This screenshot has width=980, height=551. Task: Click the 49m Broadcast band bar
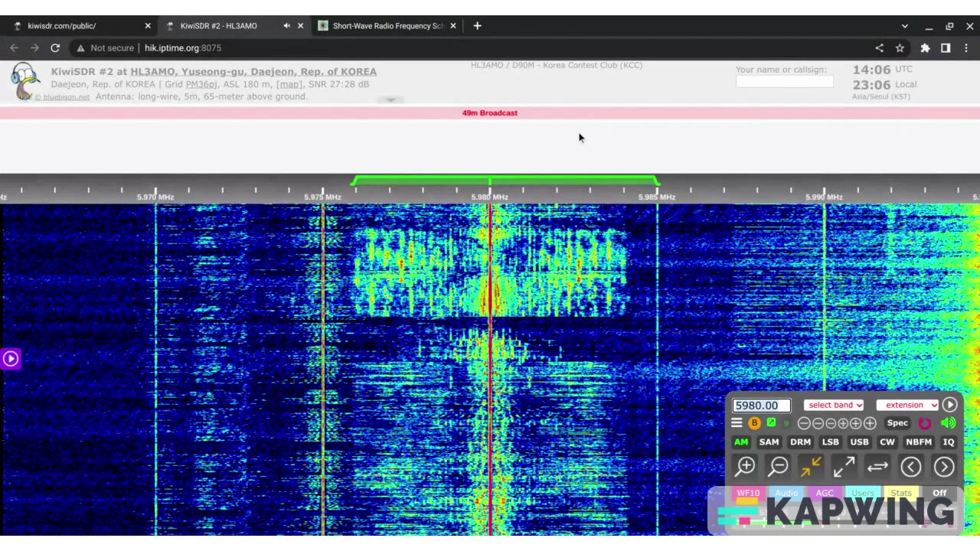pyautogui.click(x=490, y=113)
